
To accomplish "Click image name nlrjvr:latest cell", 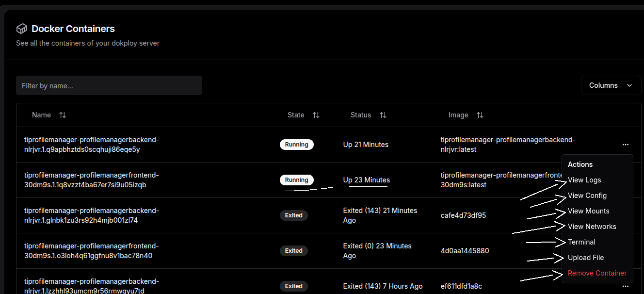I will point(508,145).
